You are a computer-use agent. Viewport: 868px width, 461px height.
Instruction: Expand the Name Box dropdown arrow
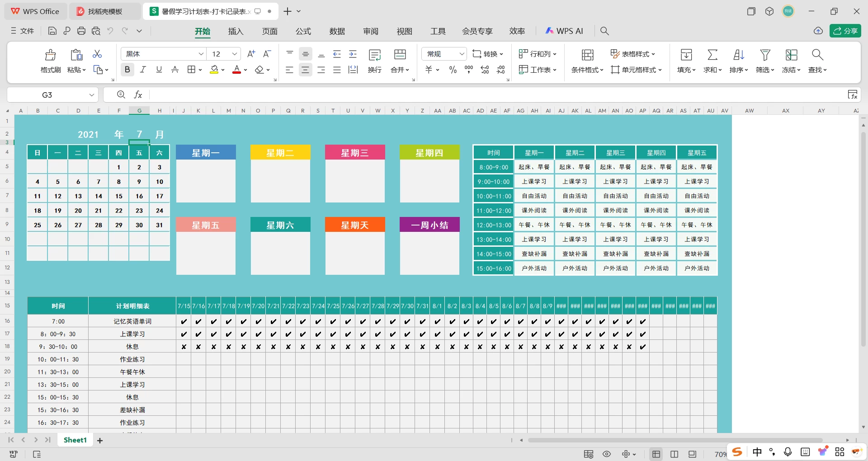91,94
